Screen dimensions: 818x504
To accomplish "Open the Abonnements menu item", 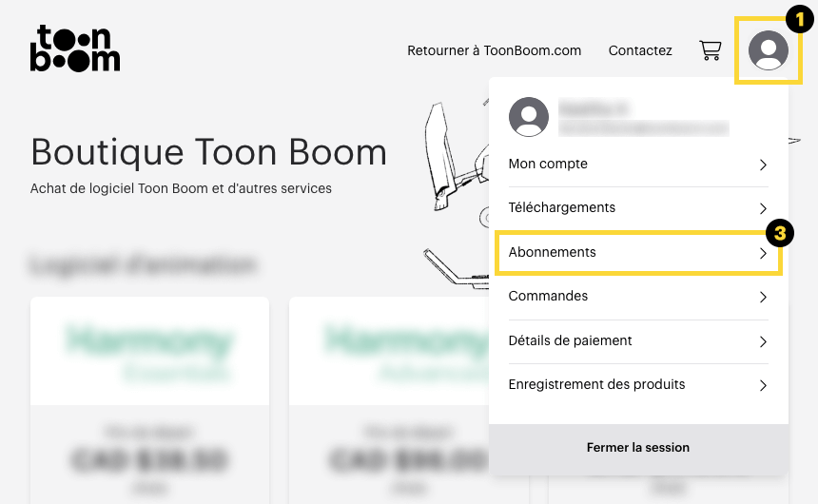I will coord(638,253).
